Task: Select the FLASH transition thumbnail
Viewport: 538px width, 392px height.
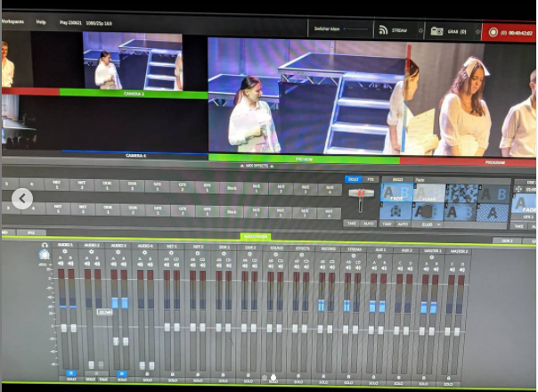Action: [x=429, y=193]
